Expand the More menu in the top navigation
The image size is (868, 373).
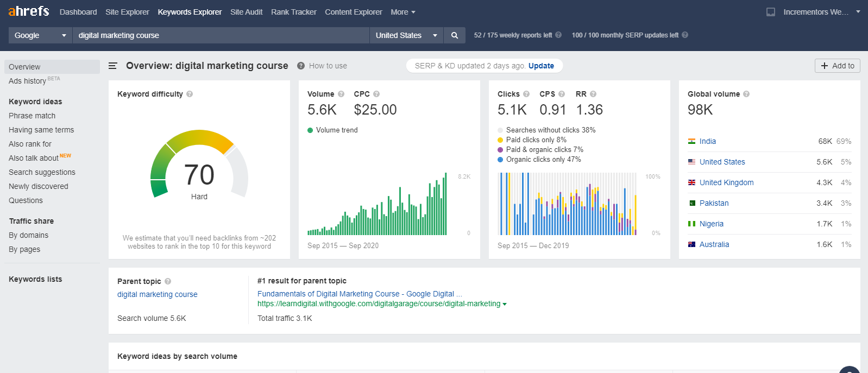tap(403, 12)
